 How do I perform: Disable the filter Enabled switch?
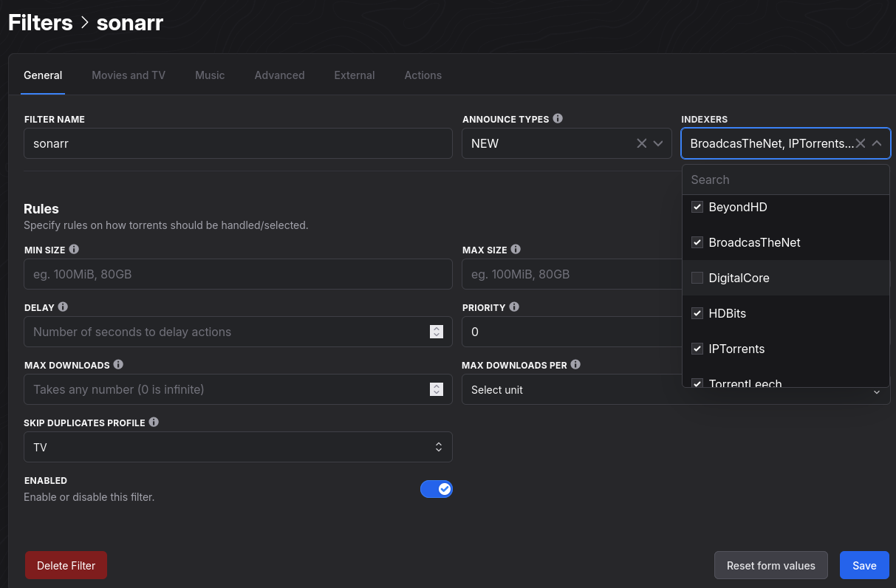(437, 489)
